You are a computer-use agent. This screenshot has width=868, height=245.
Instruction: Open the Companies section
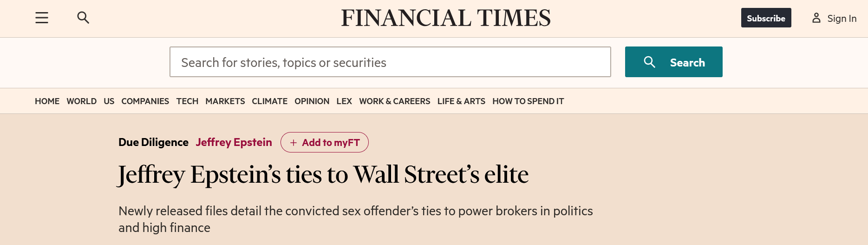click(145, 101)
